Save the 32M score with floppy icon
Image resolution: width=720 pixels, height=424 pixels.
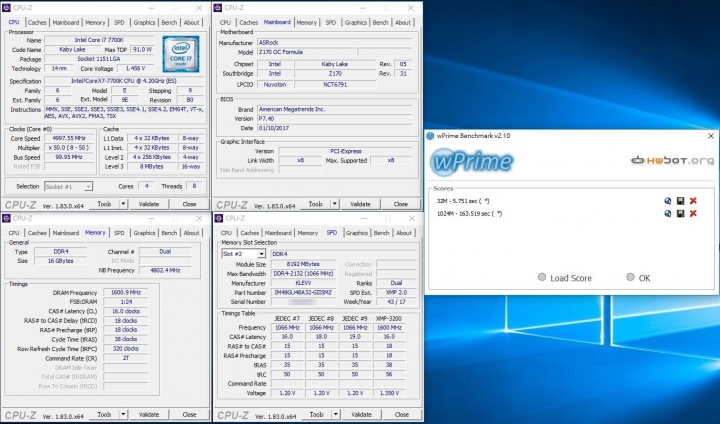(x=681, y=201)
